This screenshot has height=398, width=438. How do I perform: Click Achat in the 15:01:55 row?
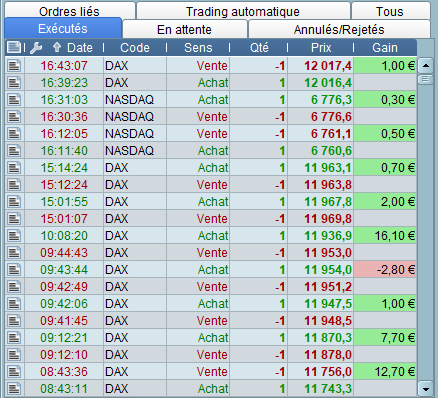[x=213, y=202]
